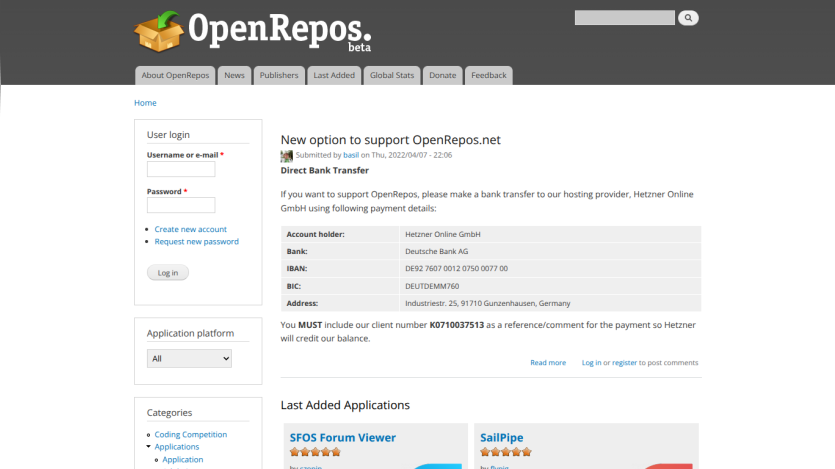Open the Publishers tab
835x469 pixels.
click(x=279, y=76)
